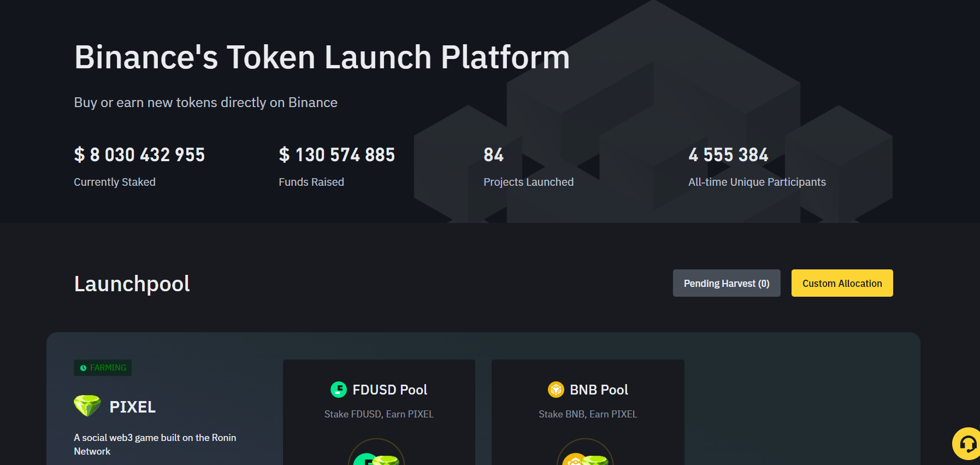The width and height of the screenshot is (980, 465).
Task: Click the circular token graphic in FDUSD Pool
Action: tap(376, 454)
